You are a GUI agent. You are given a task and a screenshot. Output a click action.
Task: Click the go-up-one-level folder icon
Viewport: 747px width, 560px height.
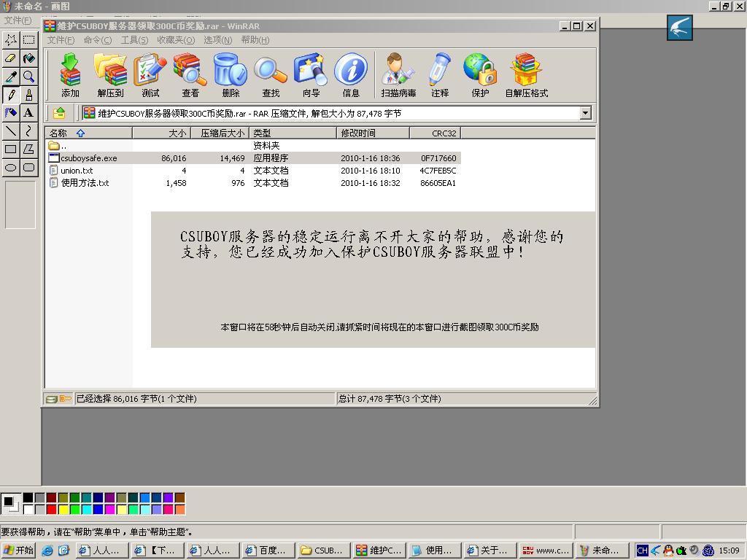click(59, 113)
